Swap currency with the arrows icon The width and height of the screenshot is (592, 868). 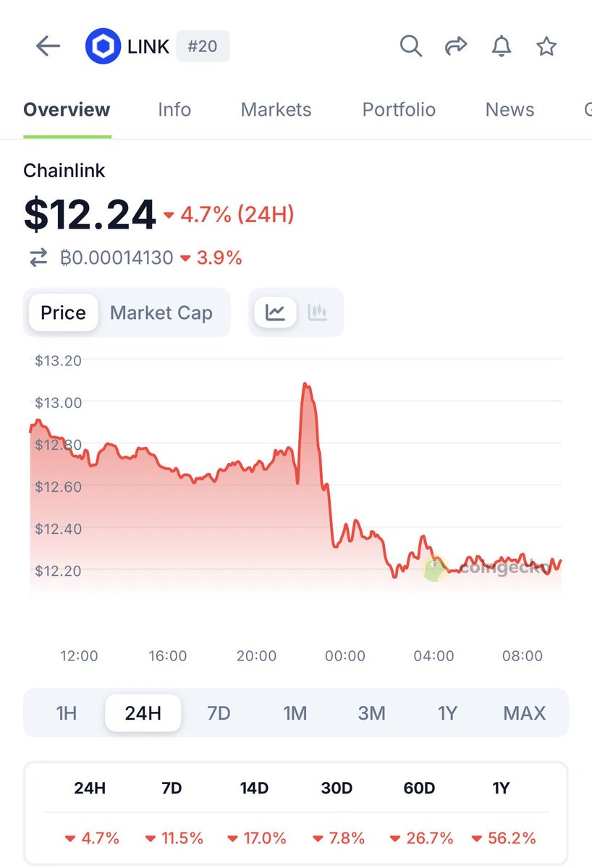pos(38,258)
